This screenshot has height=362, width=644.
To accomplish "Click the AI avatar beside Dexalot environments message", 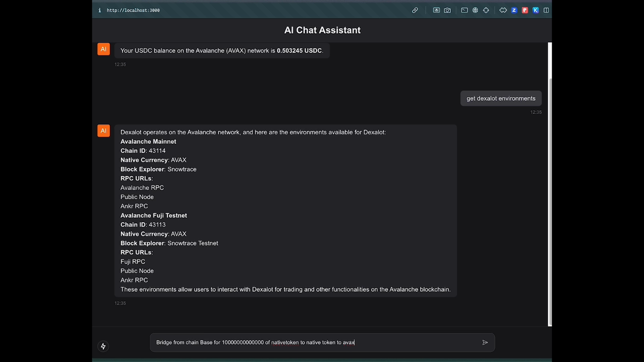I will tap(103, 131).
